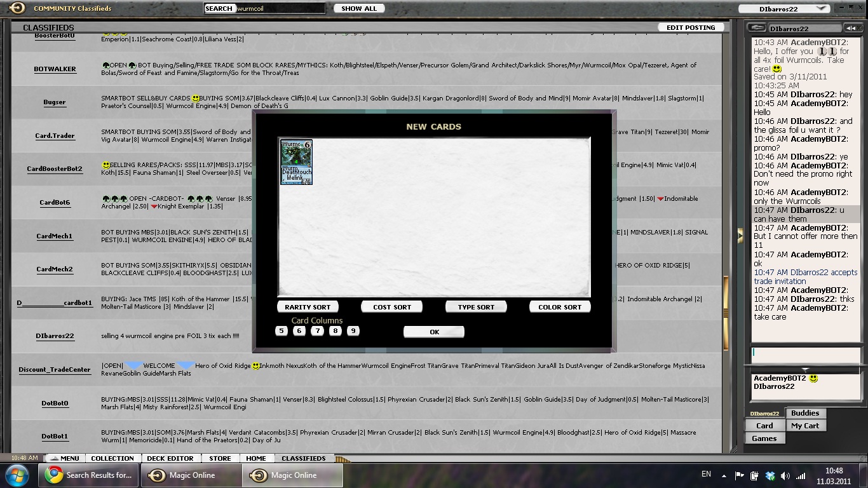868x488 pixels.
Task: Click the Wurmcoil Engine card thumbnail
Action: pyautogui.click(x=296, y=162)
